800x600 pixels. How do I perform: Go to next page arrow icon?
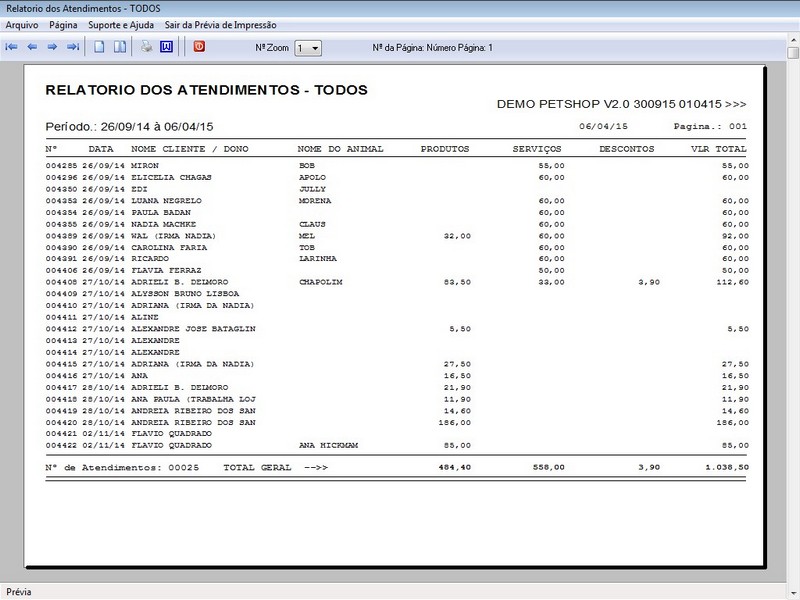pos(52,47)
